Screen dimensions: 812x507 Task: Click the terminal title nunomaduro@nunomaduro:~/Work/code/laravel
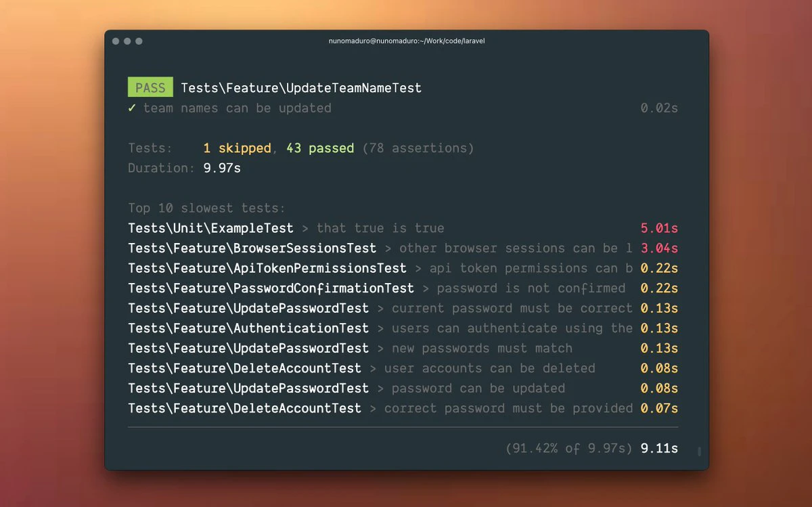pos(407,41)
